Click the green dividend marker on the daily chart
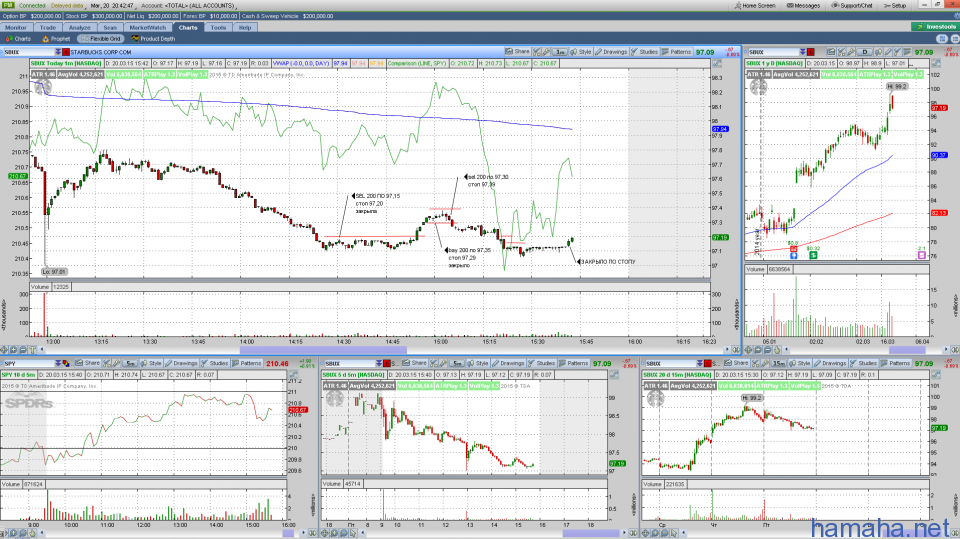This screenshot has width=960, height=539. (812, 254)
